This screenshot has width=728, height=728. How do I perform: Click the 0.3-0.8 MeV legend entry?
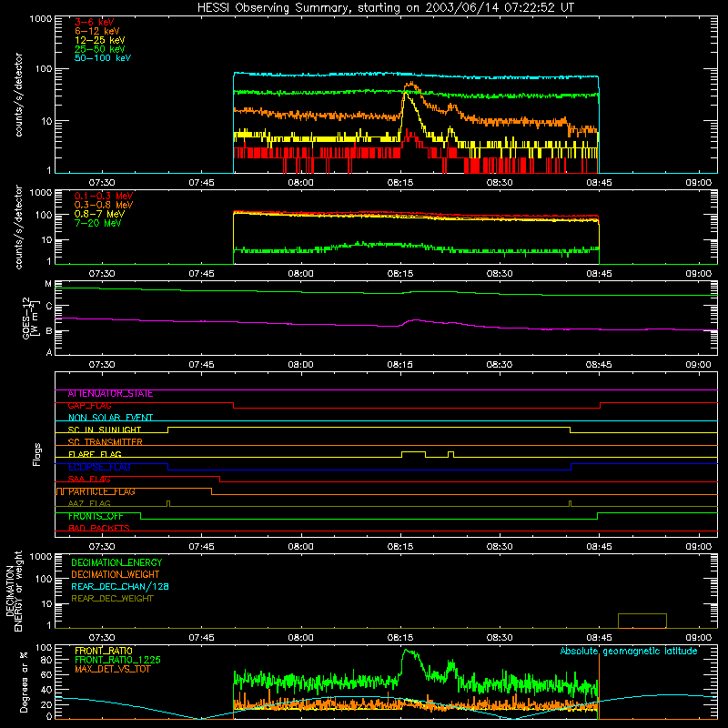pyautogui.click(x=104, y=205)
